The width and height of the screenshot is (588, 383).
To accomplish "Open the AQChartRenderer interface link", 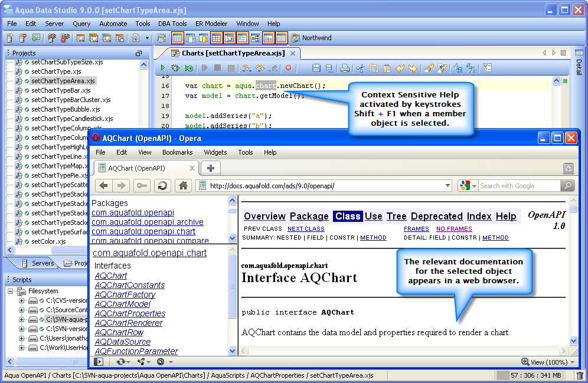I will click(129, 323).
